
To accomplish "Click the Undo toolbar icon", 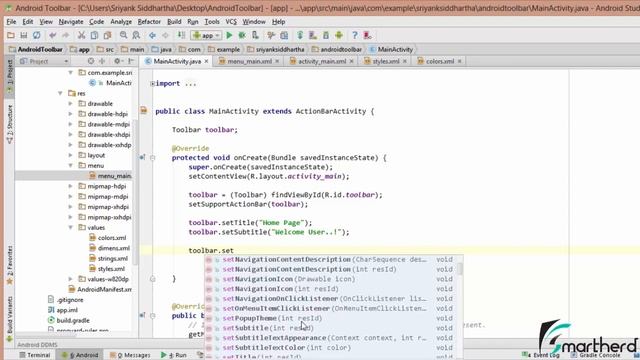I will click(x=53, y=36).
